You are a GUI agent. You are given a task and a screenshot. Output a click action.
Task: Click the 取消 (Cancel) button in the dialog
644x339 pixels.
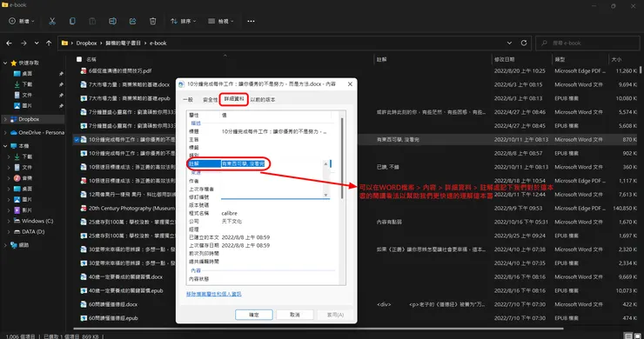(294, 315)
